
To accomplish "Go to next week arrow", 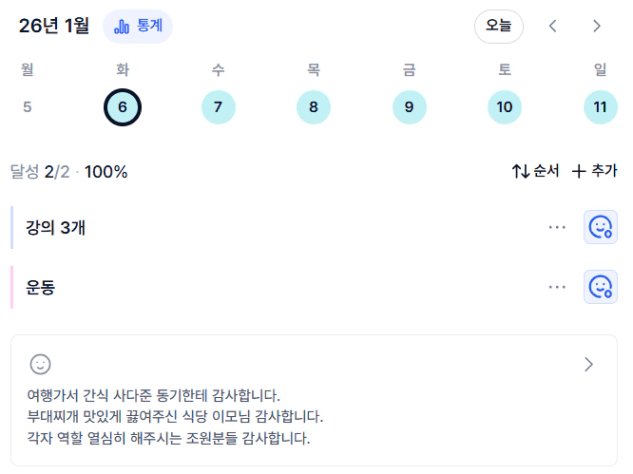I will point(597,26).
